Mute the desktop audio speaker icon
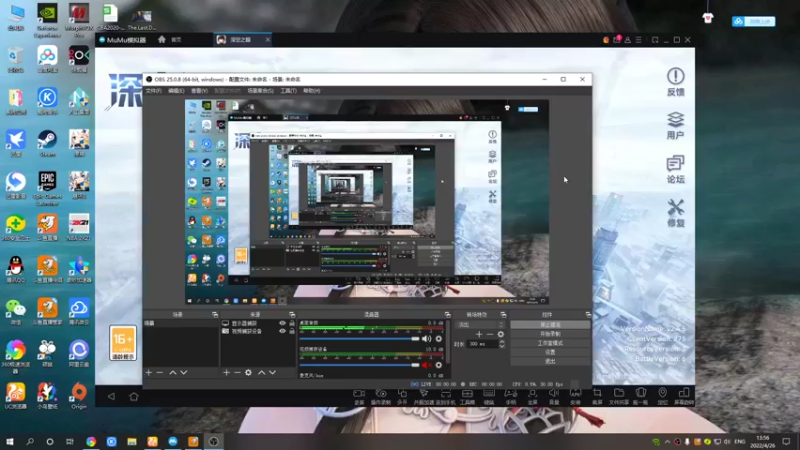 coord(427,339)
